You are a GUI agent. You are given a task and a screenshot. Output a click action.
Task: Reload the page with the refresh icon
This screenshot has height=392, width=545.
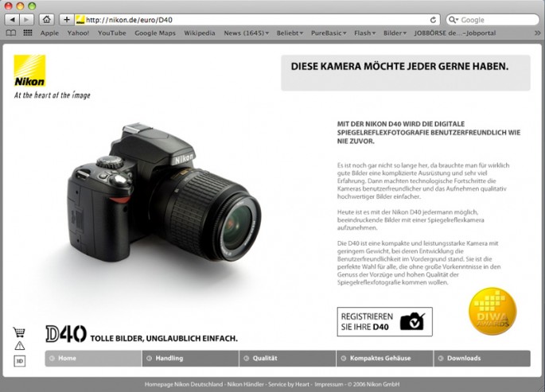coord(433,20)
